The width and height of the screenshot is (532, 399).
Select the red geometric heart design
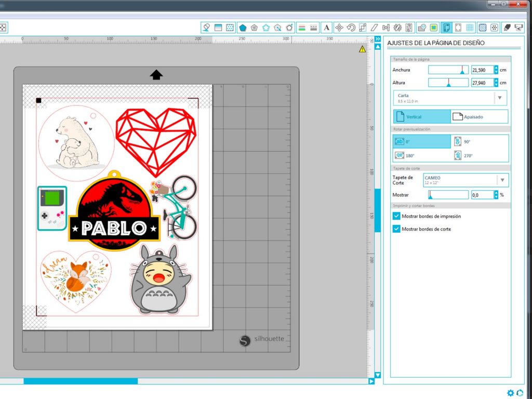coord(156,142)
